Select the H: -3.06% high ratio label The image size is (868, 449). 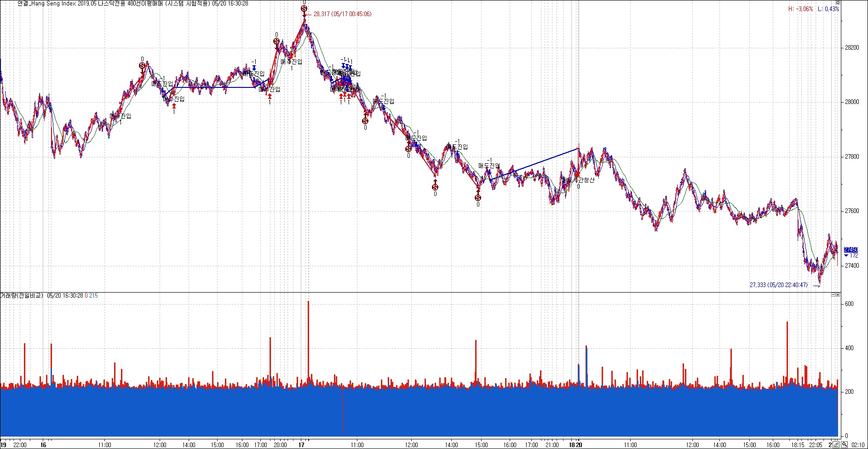pos(801,9)
